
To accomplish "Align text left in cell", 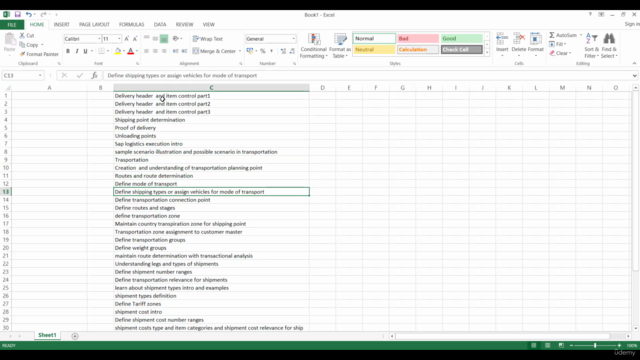I will coord(146,51).
